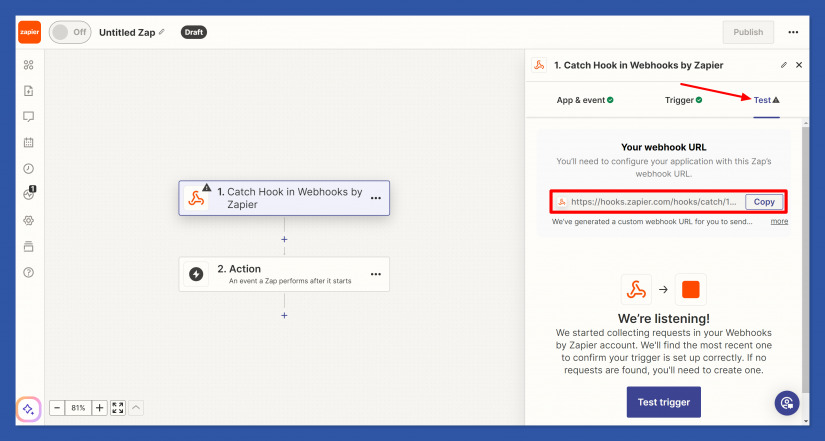Click the orange square app icon
The height and width of the screenshot is (441, 825).
[690, 289]
